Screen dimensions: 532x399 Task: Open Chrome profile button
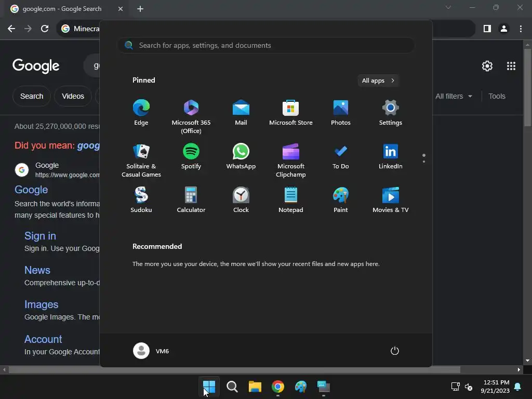504,29
